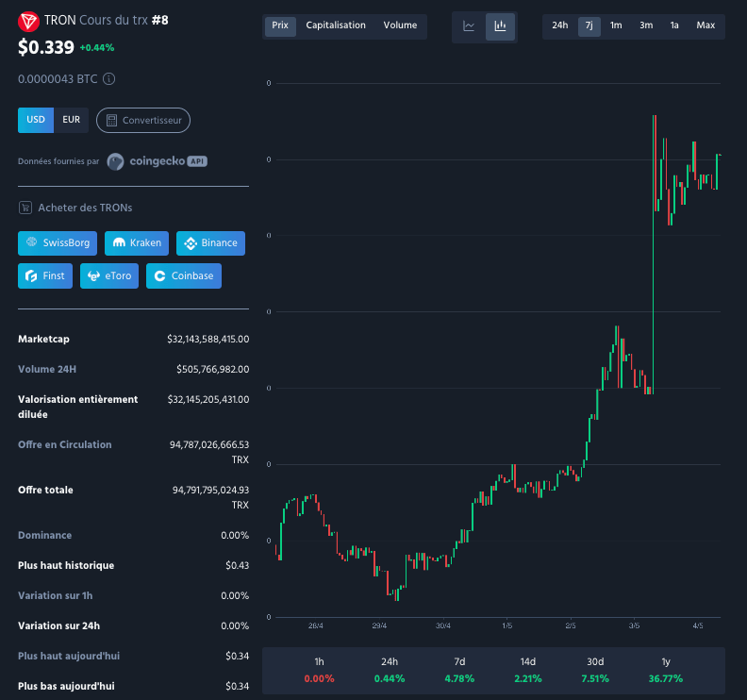Click the coingecko API link
The image size is (747, 700).
pyautogui.click(x=158, y=161)
